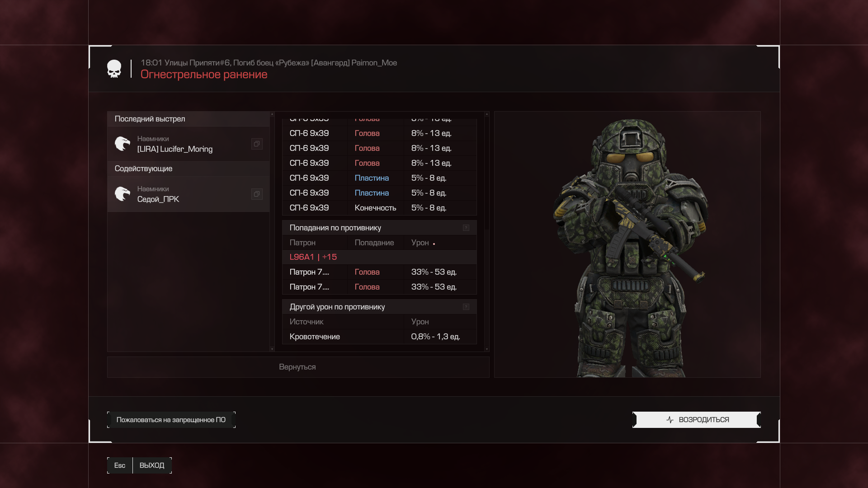Click the Патрон column header
868x488 pixels.
click(x=302, y=243)
